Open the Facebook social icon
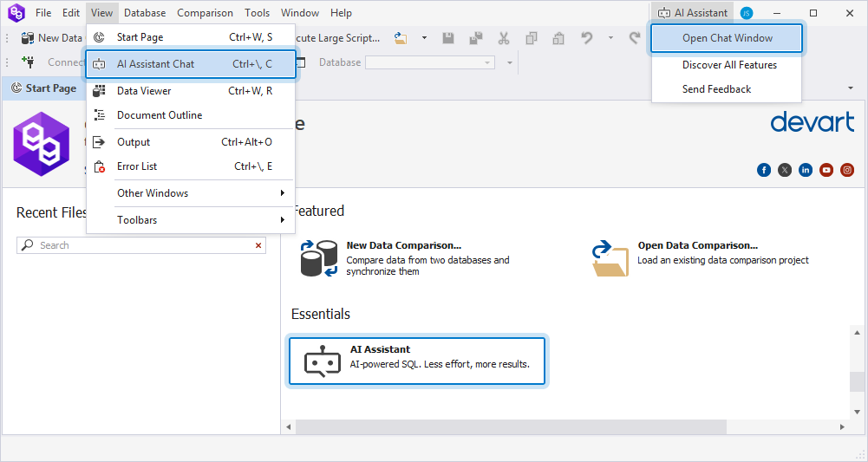 [764, 170]
